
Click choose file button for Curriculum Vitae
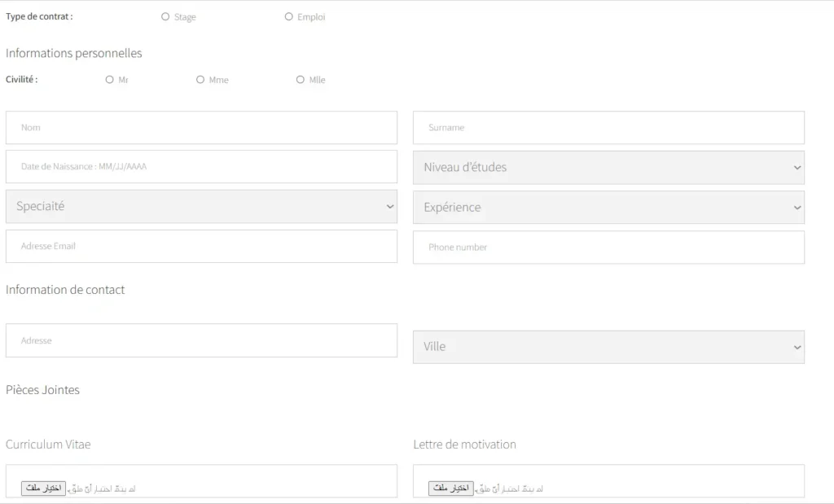pyautogui.click(x=43, y=489)
